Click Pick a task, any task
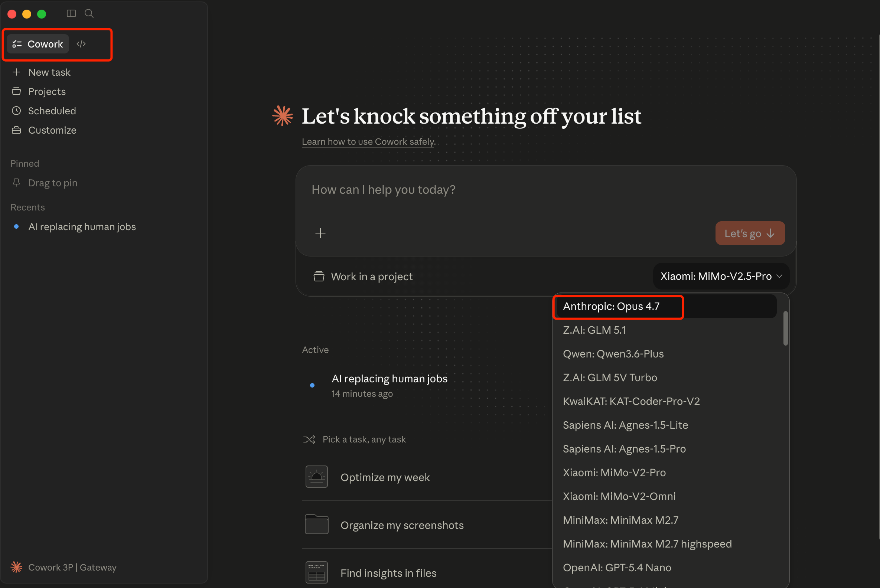 [x=364, y=440]
